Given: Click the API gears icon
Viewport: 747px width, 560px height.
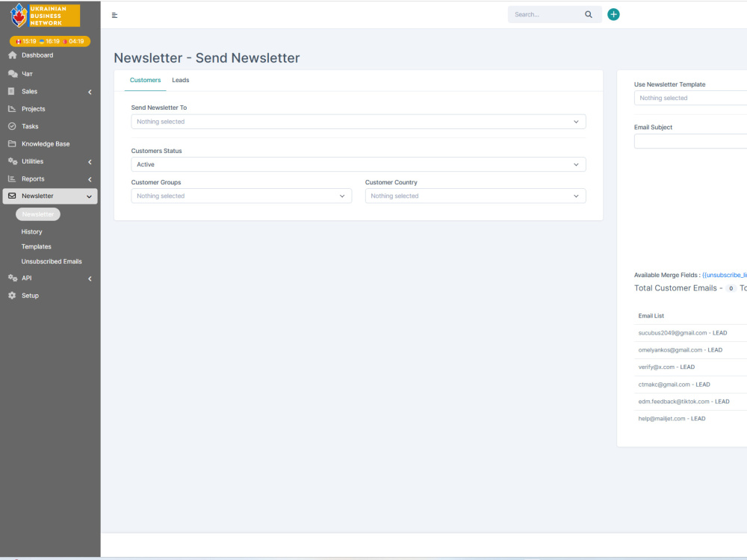Looking at the screenshot, I should [13, 278].
